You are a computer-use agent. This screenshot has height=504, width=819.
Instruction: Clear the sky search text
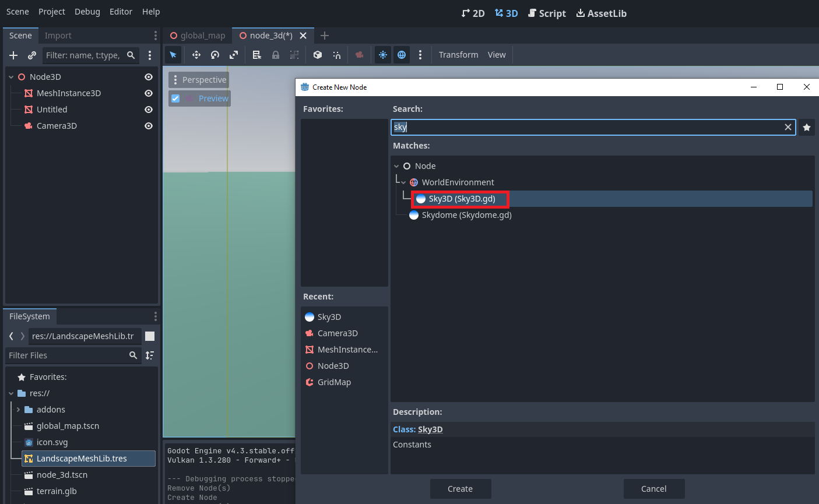(x=788, y=127)
